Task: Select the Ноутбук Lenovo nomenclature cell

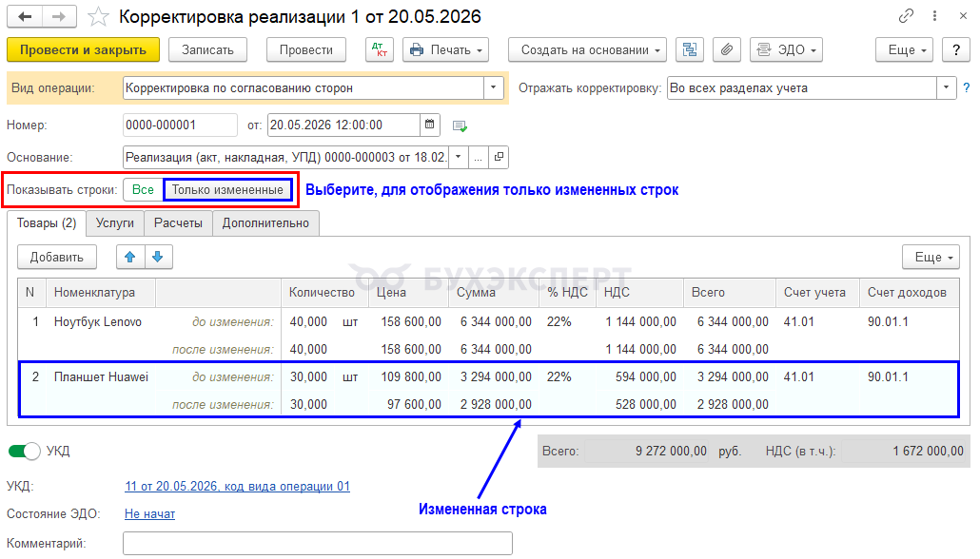Action: click(x=98, y=321)
